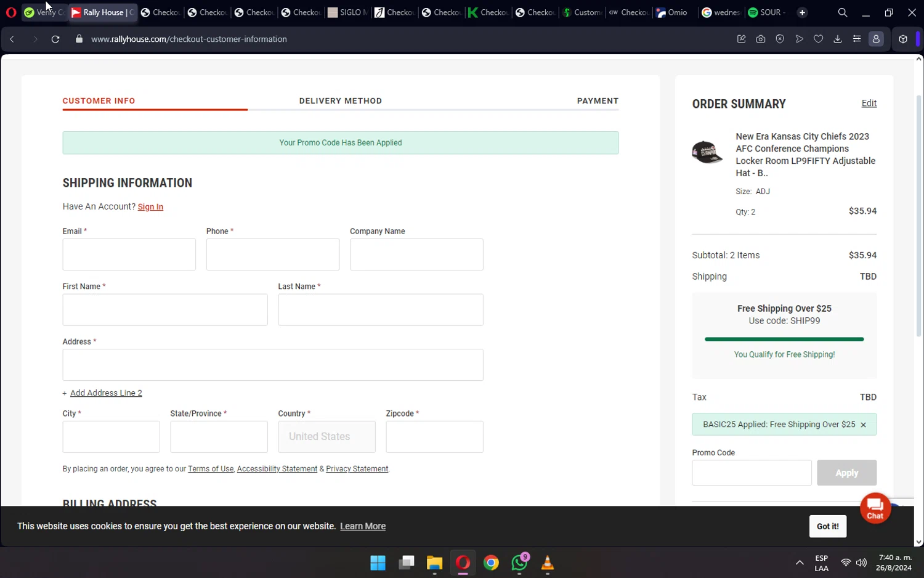Remove the BASIC25 promo code

863,425
